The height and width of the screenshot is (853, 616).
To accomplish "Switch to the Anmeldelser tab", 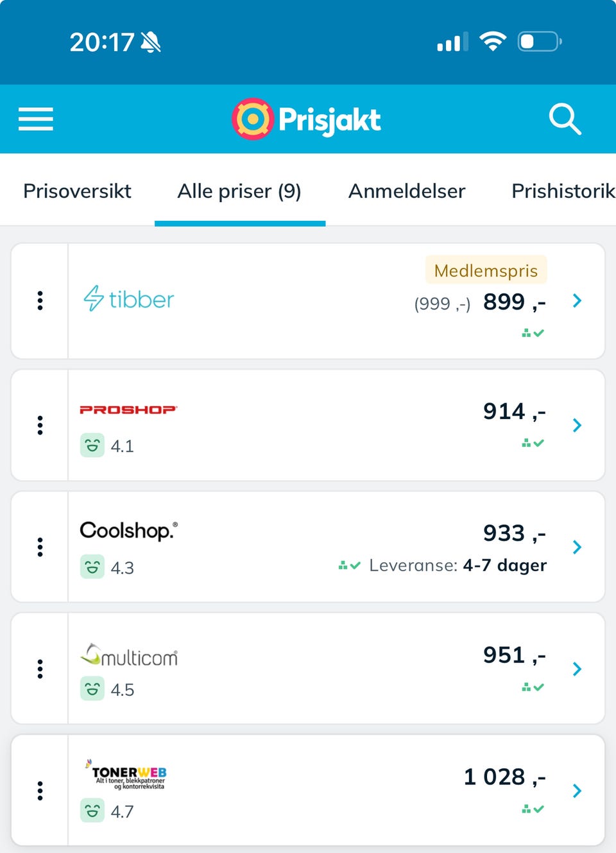I will (407, 191).
